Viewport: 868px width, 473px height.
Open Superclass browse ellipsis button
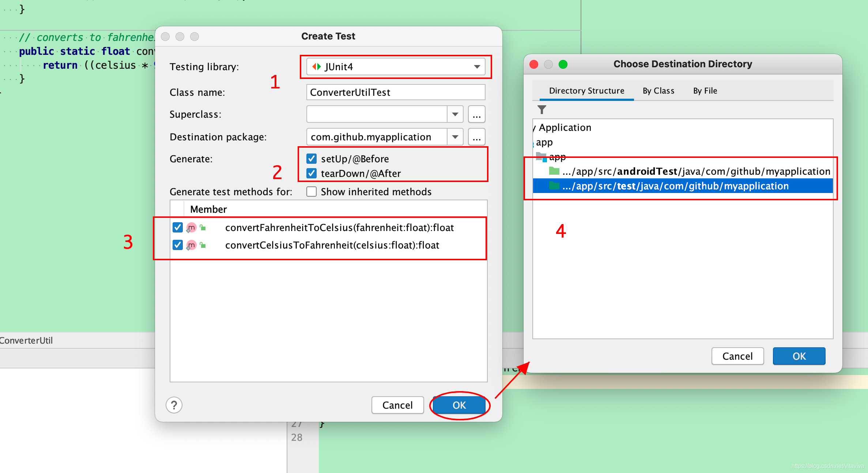[x=476, y=114]
